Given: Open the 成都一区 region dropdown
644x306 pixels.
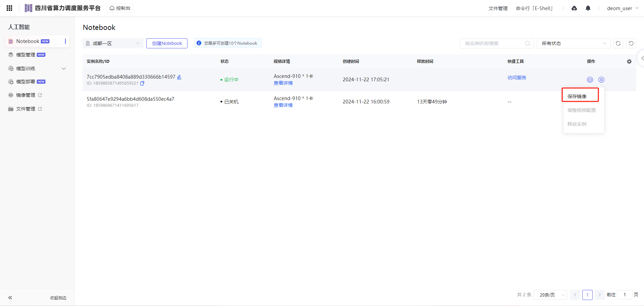Looking at the screenshot, I should click(113, 43).
